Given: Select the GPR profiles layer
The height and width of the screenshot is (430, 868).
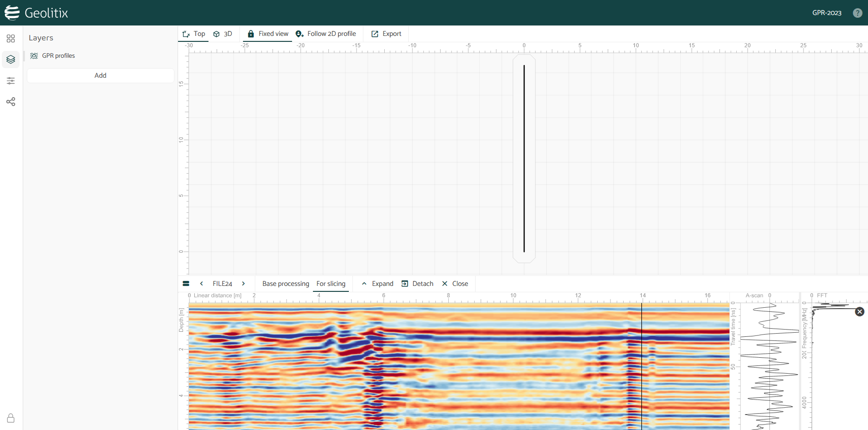Looking at the screenshot, I should click(x=58, y=56).
